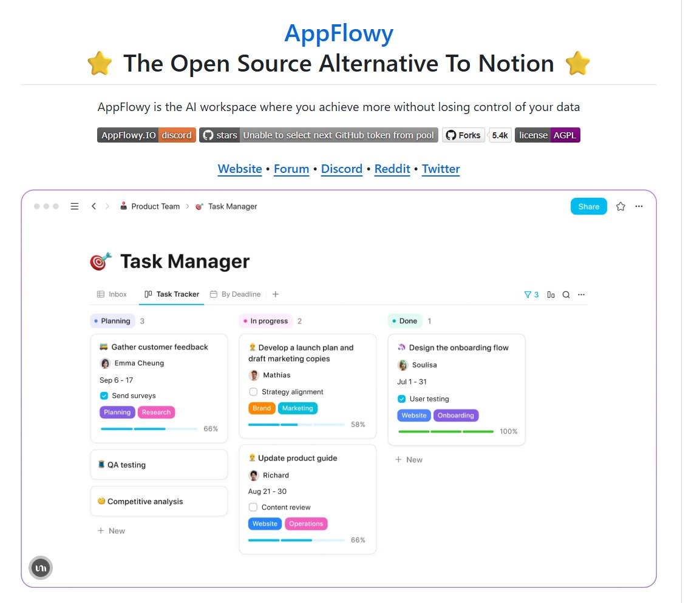
Task: Click the Gather customer feedback card emoji
Action: [x=104, y=346]
